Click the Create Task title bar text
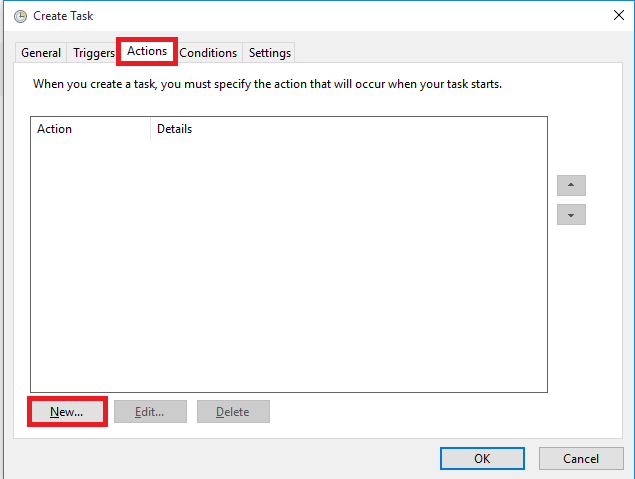This screenshot has width=635, height=479. pyautogui.click(x=63, y=16)
